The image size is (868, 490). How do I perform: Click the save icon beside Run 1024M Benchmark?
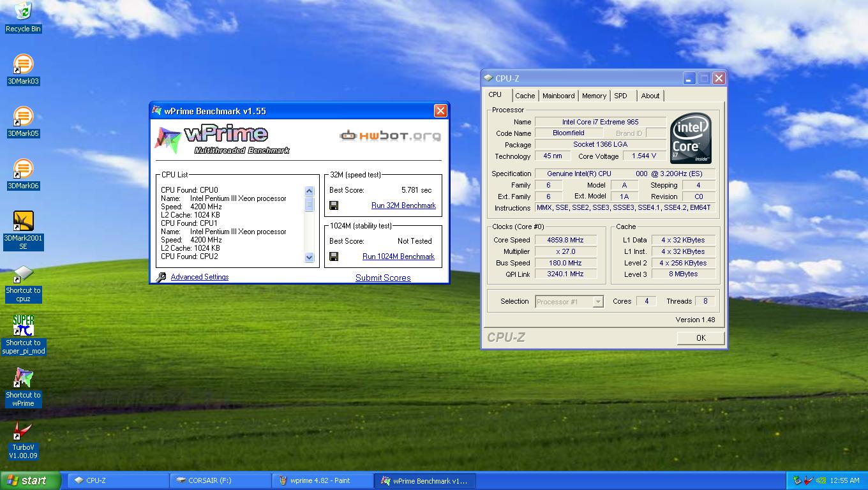tap(334, 256)
